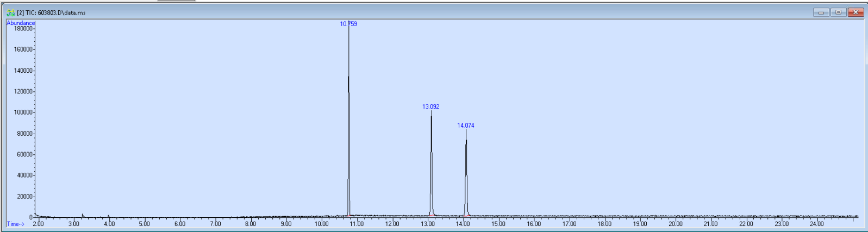Click the 180000 abundance tick label
The width and height of the screenshot is (868, 232).
pos(23,28)
